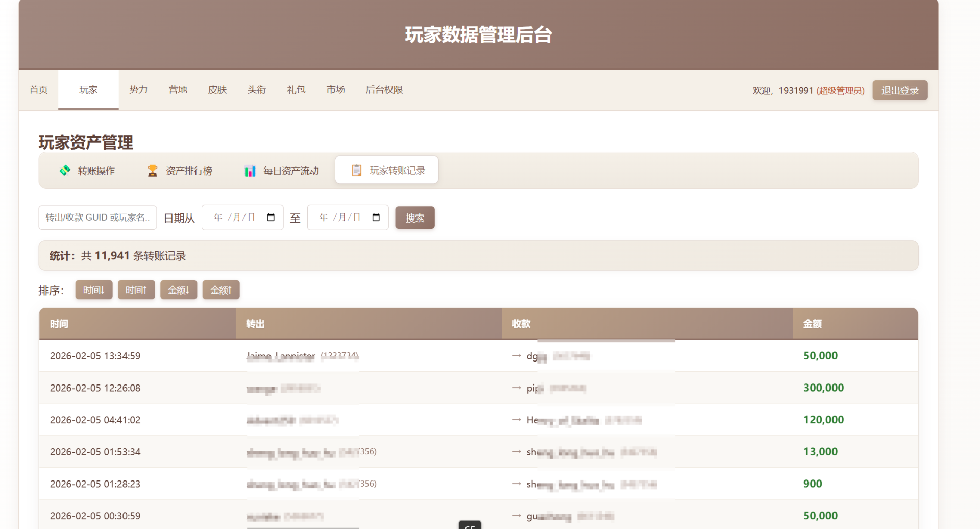The width and height of the screenshot is (980, 529).
Task: Click timestamp 2026-02-05 12:26:08
Action: pyautogui.click(x=95, y=388)
